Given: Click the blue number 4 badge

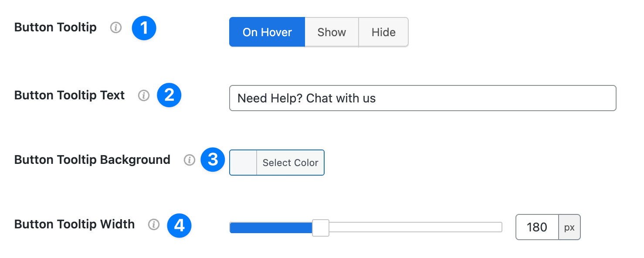Looking at the screenshot, I should (180, 225).
